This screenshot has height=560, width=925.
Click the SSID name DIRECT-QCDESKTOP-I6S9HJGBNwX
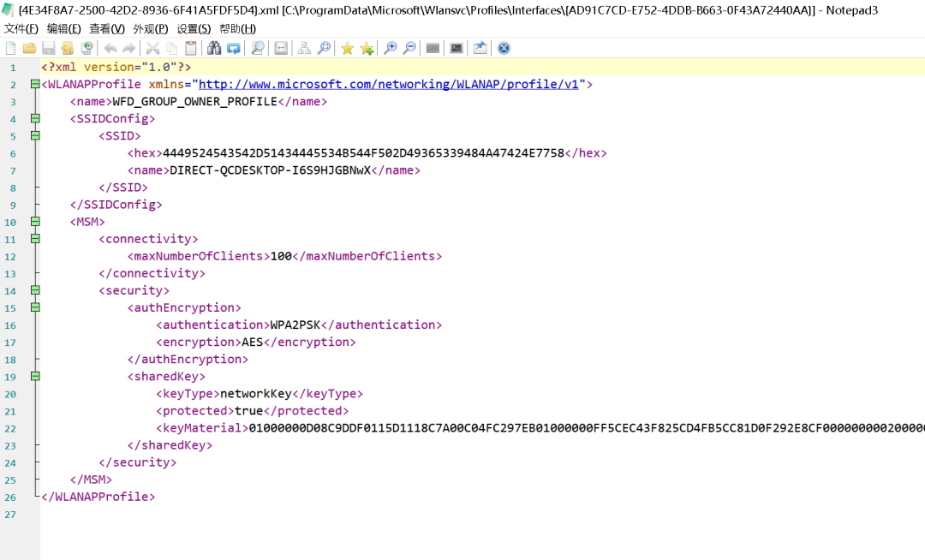270,170
